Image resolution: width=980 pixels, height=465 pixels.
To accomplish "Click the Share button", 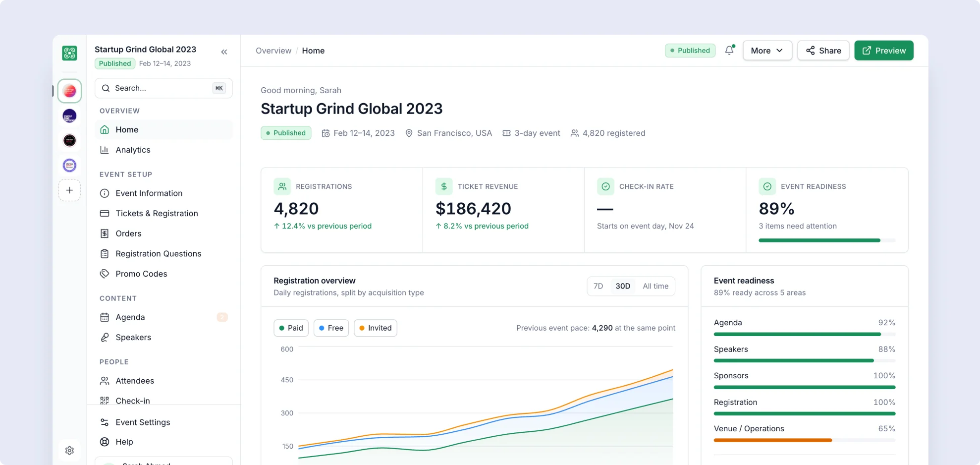I will tap(823, 51).
